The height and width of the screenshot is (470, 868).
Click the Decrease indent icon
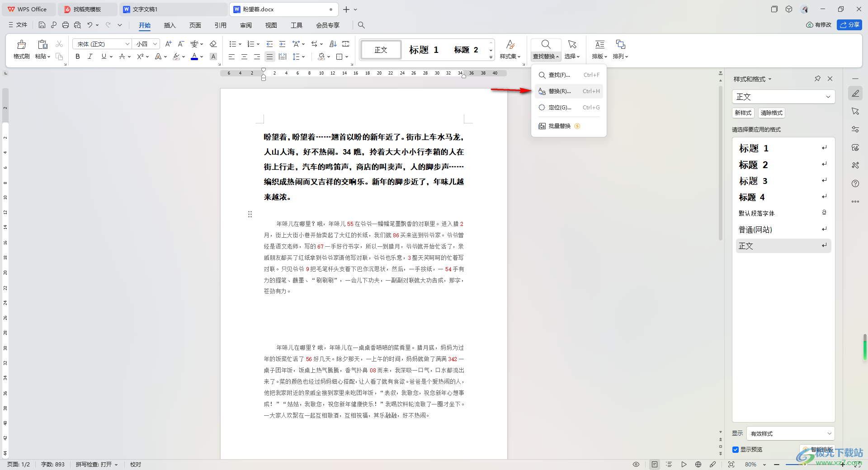[x=269, y=44]
